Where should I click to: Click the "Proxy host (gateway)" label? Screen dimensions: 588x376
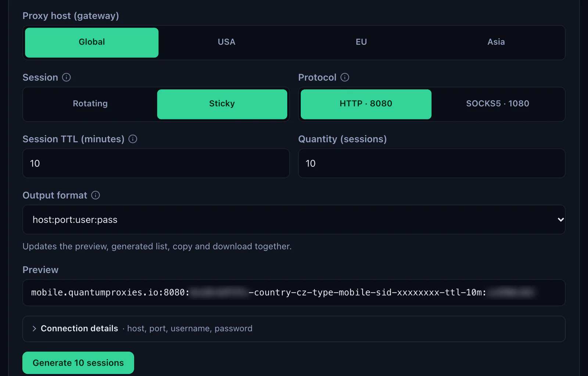[71, 16]
